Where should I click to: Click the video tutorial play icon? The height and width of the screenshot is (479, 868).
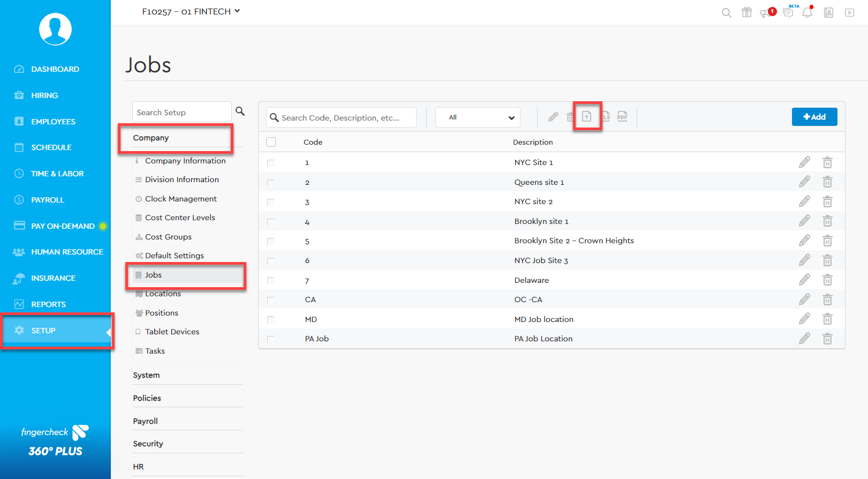(849, 13)
